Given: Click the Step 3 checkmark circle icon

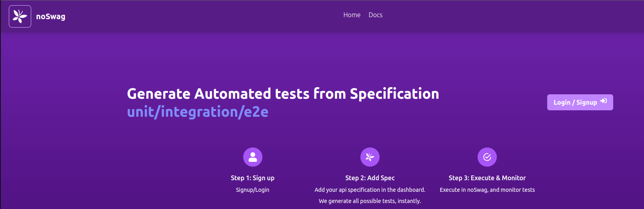Looking at the screenshot, I should point(487,157).
